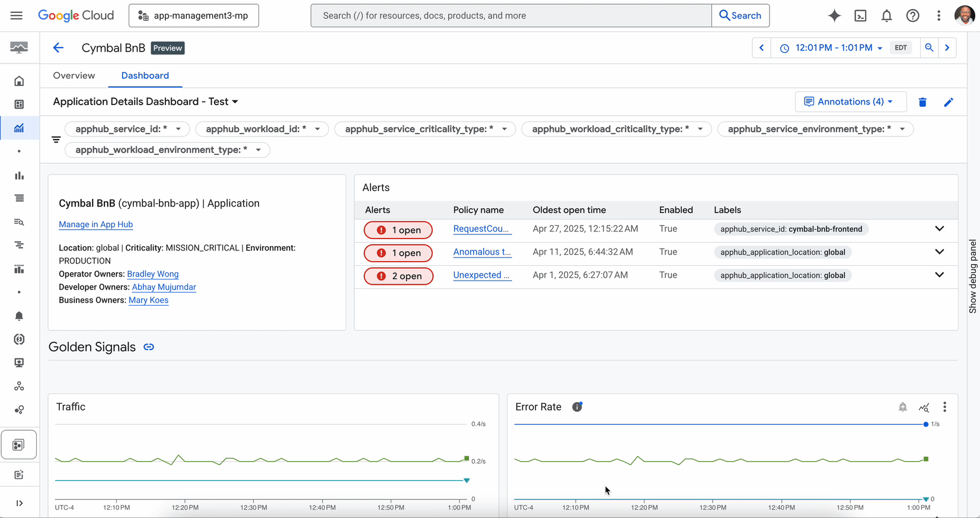This screenshot has height=518, width=980.
Task: Open Logs explorer lines icon in sidebar
Action: click(x=19, y=198)
